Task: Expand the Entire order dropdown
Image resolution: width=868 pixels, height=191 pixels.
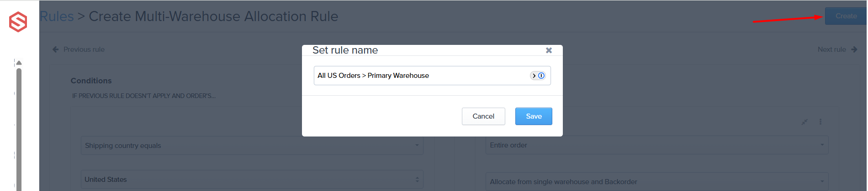Action: pyautogui.click(x=656, y=145)
